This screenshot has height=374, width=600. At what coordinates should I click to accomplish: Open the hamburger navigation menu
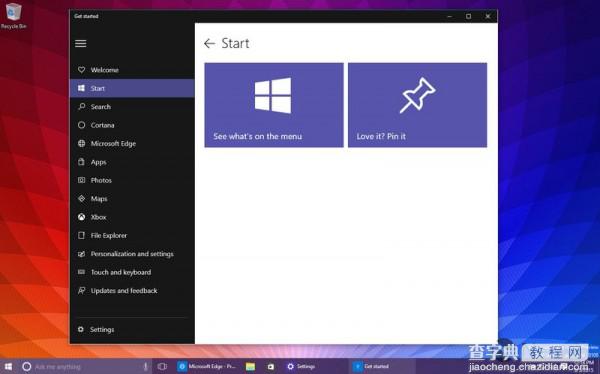pos(80,43)
